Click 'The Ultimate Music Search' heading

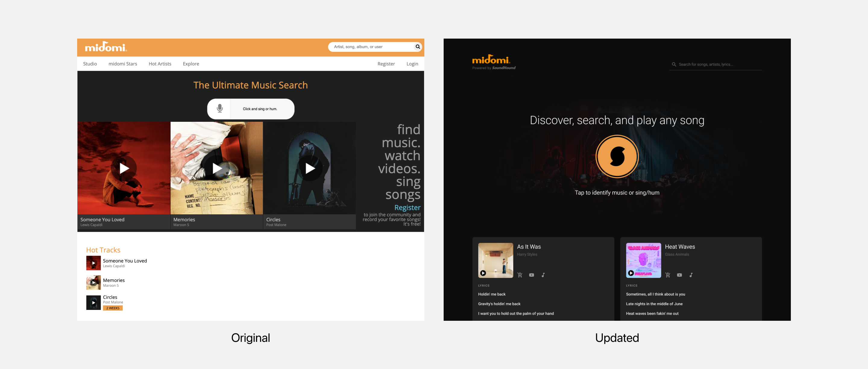250,85
